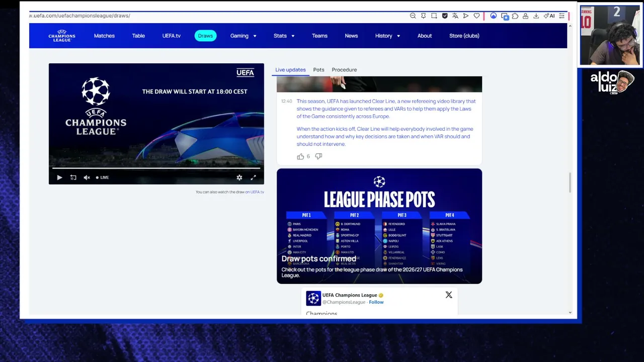Open the browser downloads icon
This screenshot has height=362, width=644.
click(x=536, y=16)
